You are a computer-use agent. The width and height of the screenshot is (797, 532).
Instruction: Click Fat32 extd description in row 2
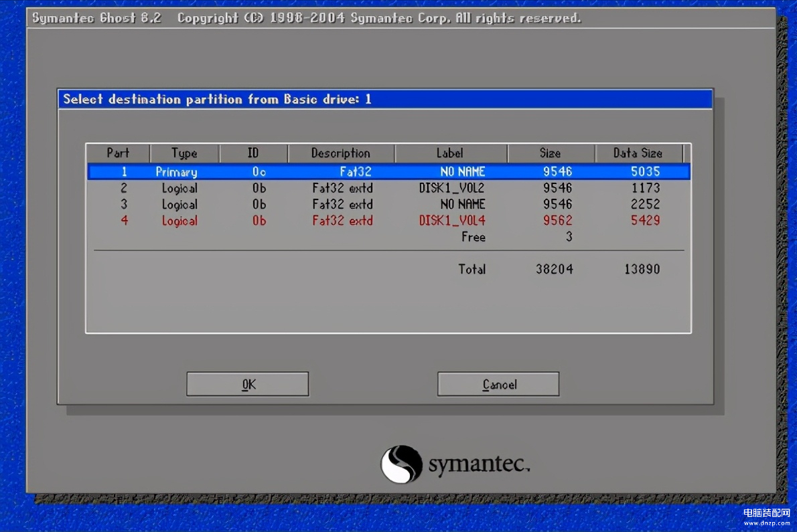343,188
